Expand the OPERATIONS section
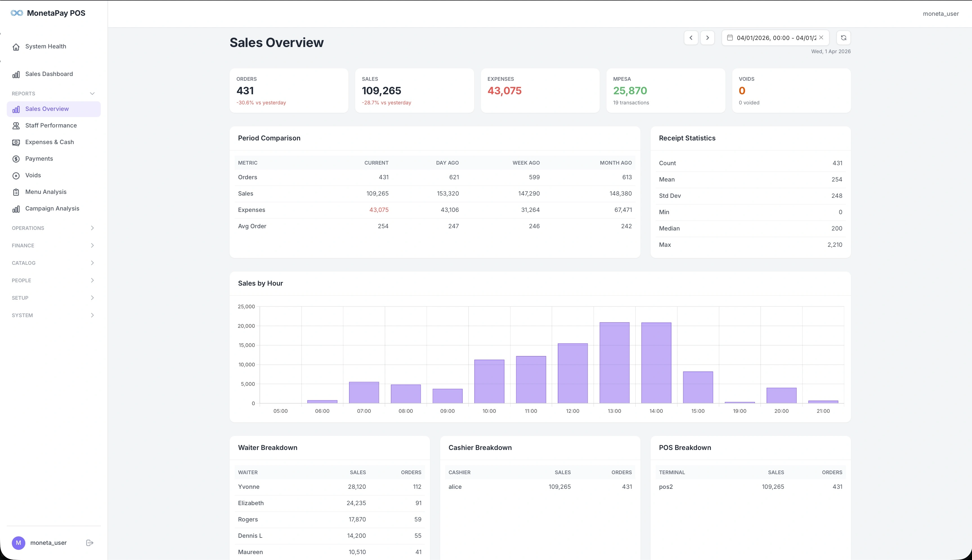972x560 pixels. pos(53,228)
